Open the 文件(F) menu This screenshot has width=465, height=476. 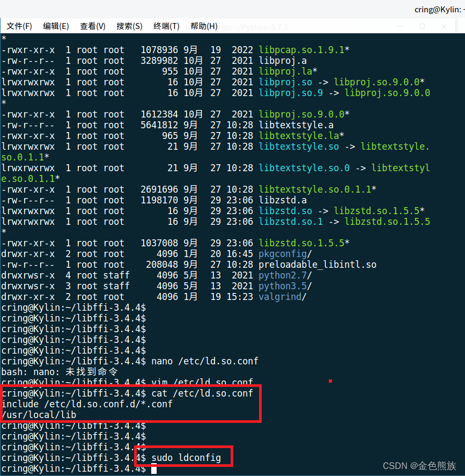pos(19,26)
